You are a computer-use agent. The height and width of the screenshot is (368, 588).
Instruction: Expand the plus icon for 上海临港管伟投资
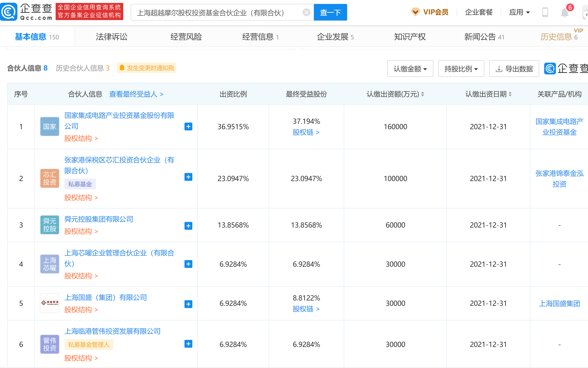point(188,344)
